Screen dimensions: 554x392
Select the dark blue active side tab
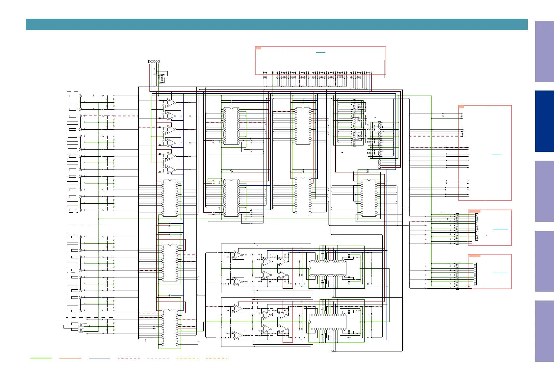pos(544,121)
